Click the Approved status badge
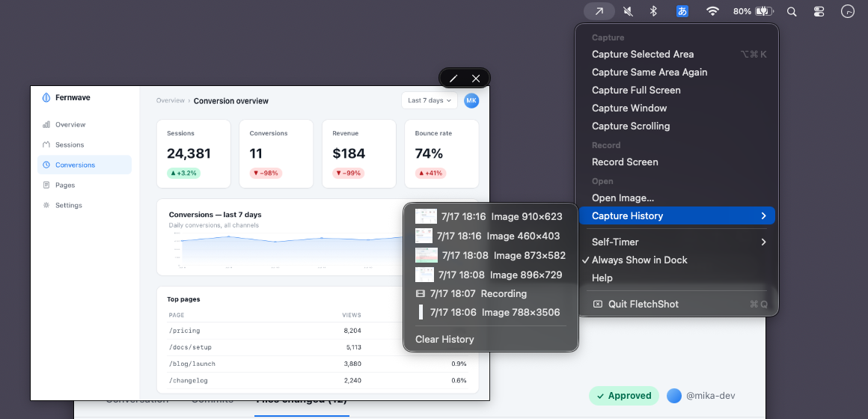Image resolution: width=868 pixels, height=419 pixels. [x=624, y=396]
